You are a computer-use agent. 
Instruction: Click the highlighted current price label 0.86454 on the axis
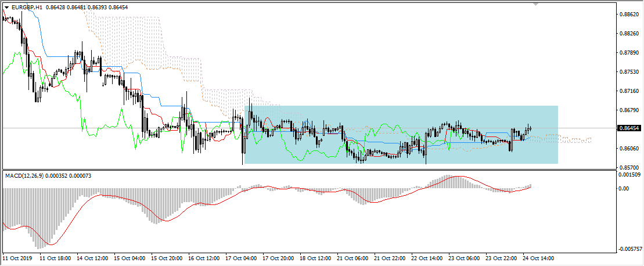click(x=629, y=128)
